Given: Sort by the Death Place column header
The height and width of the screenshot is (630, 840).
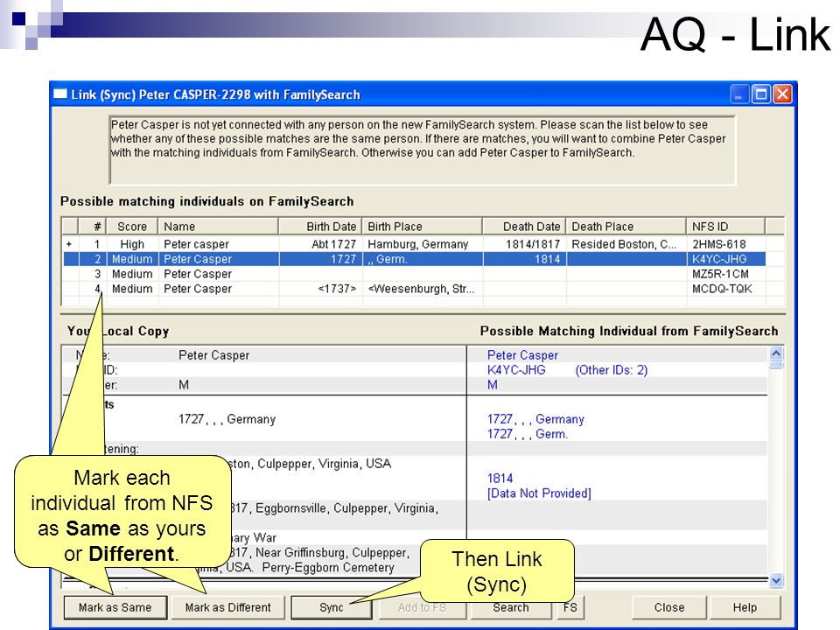Looking at the screenshot, I should [626, 227].
